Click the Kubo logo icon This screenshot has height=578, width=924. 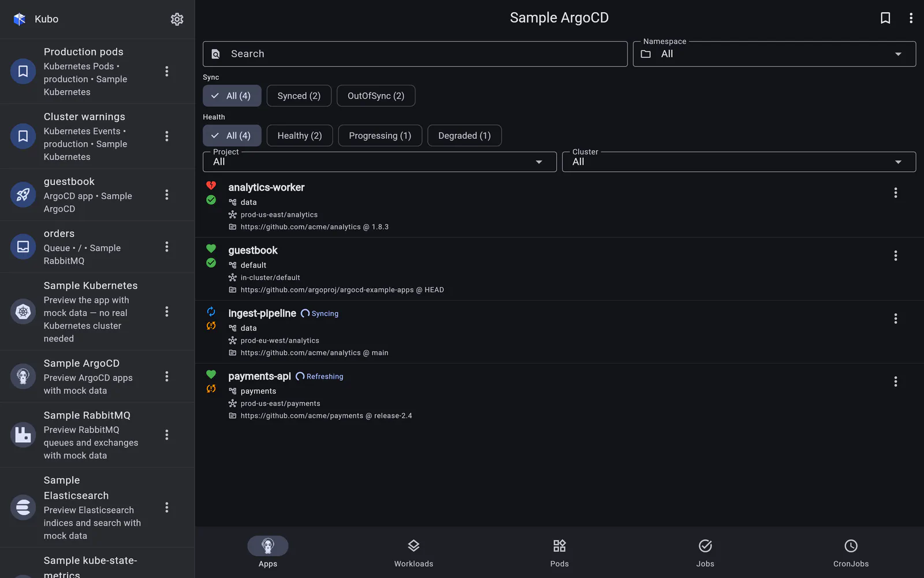click(x=20, y=19)
